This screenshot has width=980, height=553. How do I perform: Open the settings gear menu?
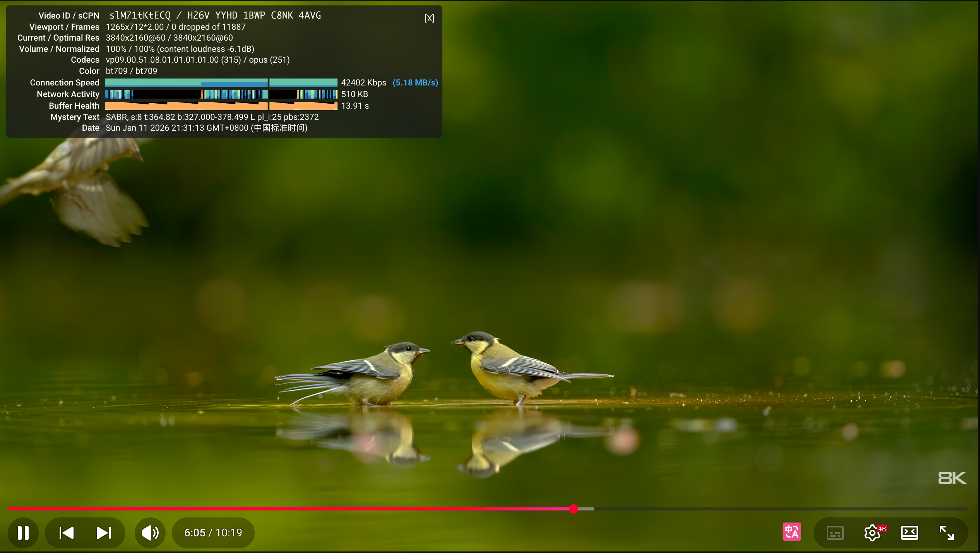(x=872, y=533)
